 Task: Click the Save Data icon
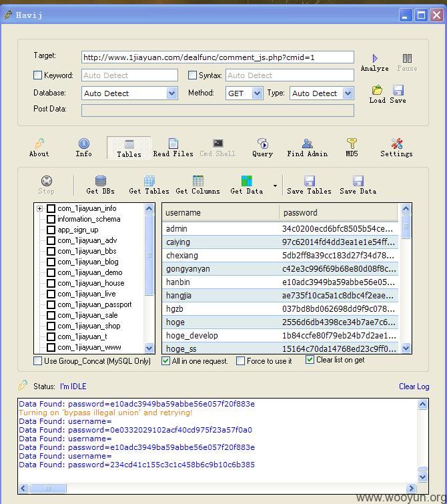[x=358, y=181]
